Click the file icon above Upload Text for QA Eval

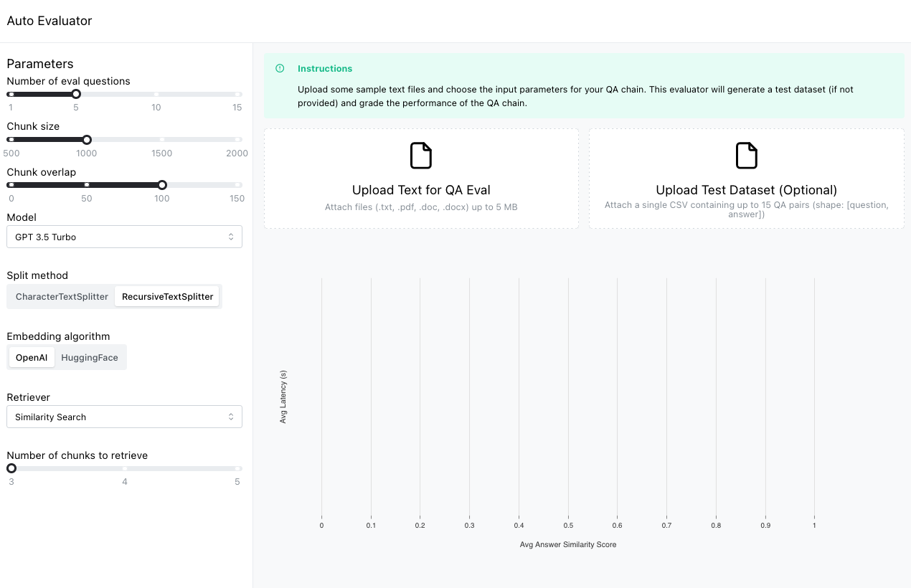click(x=421, y=156)
